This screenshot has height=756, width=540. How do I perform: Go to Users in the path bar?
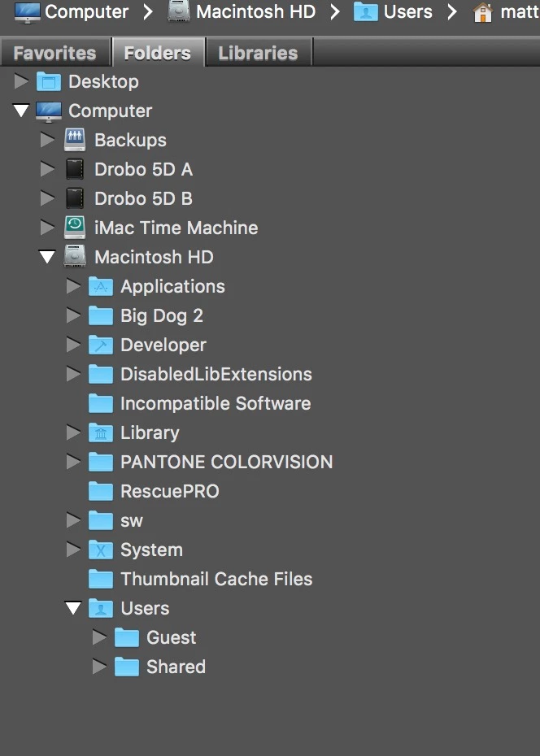pos(408,12)
